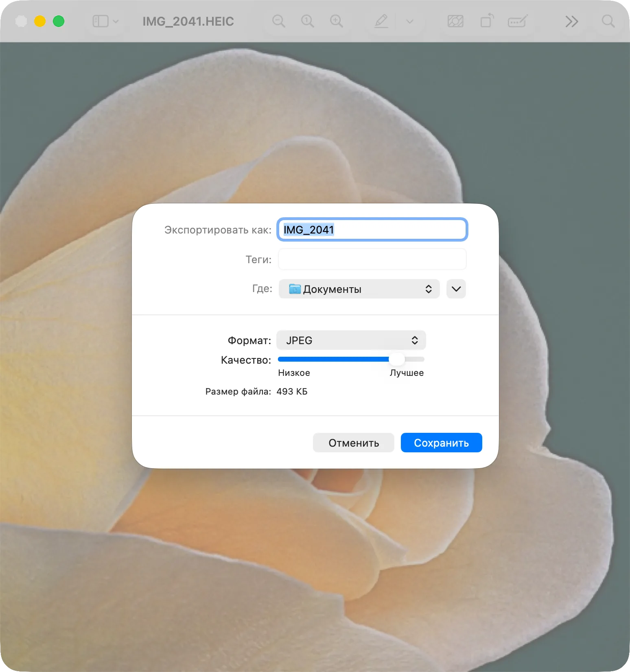The width and height of the screenshot is (630, 672).
Task: Open the Документы location dropdown
Action: [x=359, y=289]
